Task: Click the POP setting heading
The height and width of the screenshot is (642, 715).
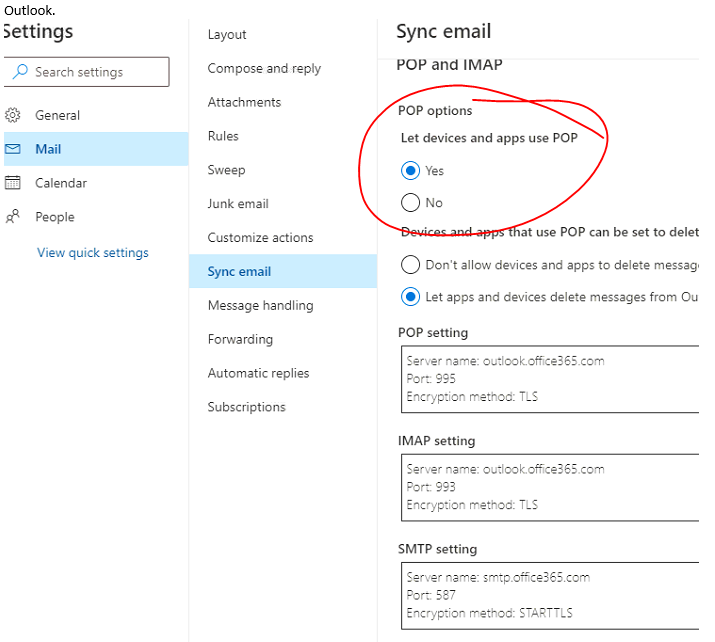Action: 433,332
